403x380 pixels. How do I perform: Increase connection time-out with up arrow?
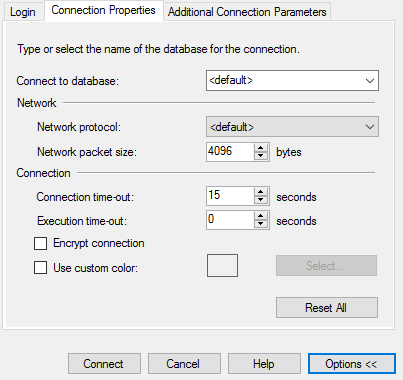[261, 192]
